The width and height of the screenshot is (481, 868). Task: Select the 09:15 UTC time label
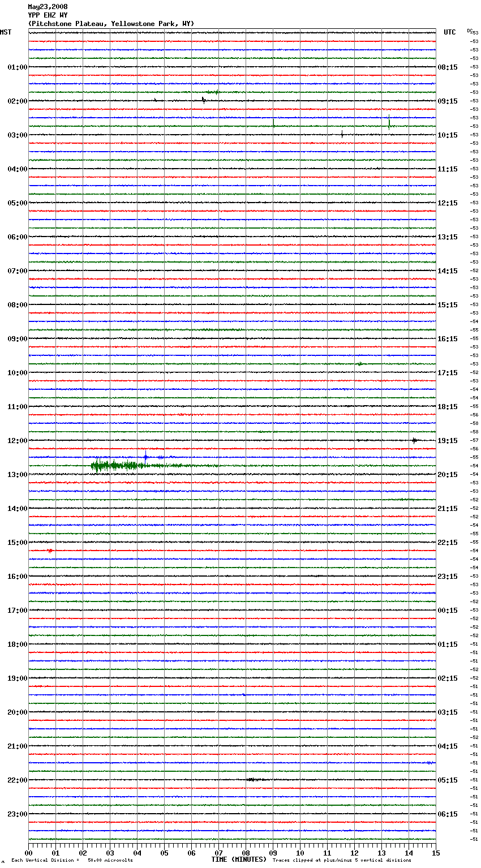pos(448,101)
